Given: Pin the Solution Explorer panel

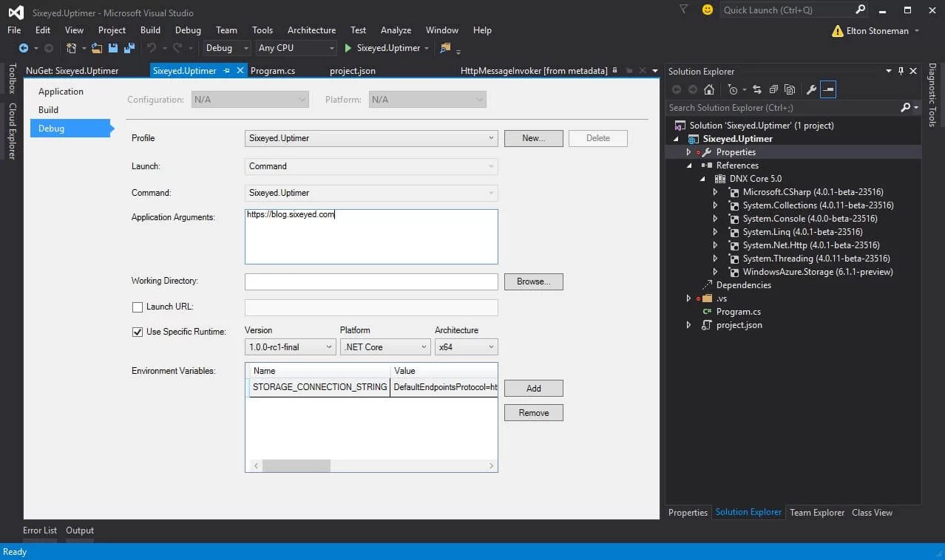Looking at the screenshot, I should click(901, 71).
